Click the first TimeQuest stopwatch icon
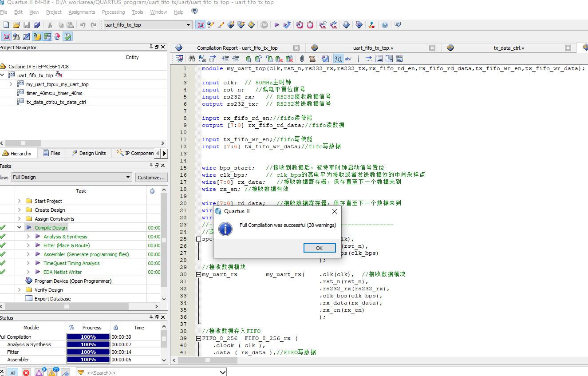Screen dimensions: 588x376 (300, 25)
